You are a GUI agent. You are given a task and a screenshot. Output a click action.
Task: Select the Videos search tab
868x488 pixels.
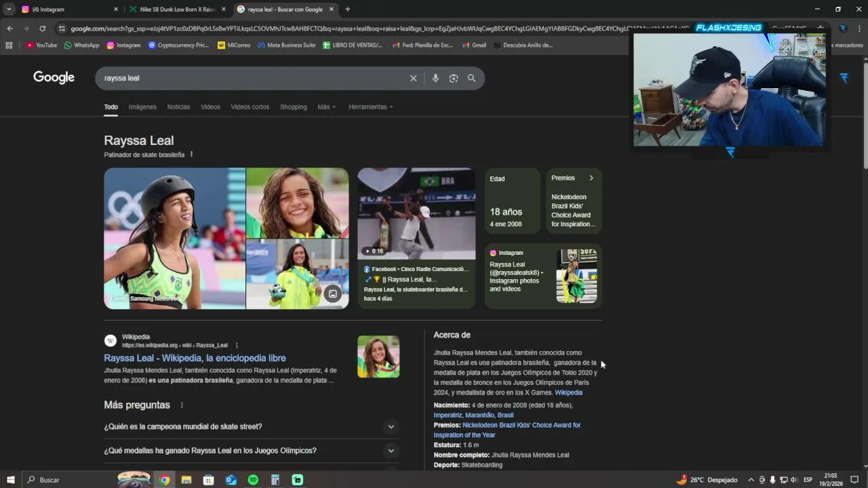[210, 107]
